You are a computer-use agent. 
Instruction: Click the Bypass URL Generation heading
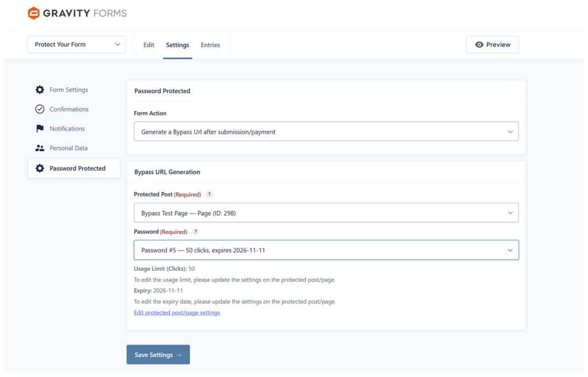coord(167,172)
